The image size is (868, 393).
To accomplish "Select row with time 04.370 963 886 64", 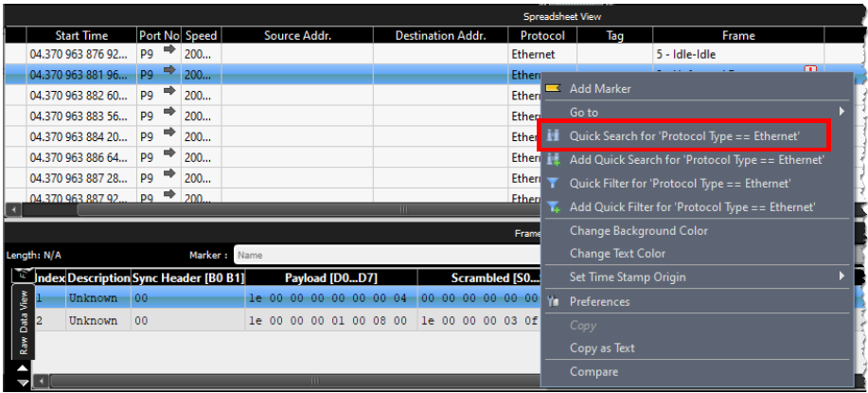I will [x=273, y=158].
